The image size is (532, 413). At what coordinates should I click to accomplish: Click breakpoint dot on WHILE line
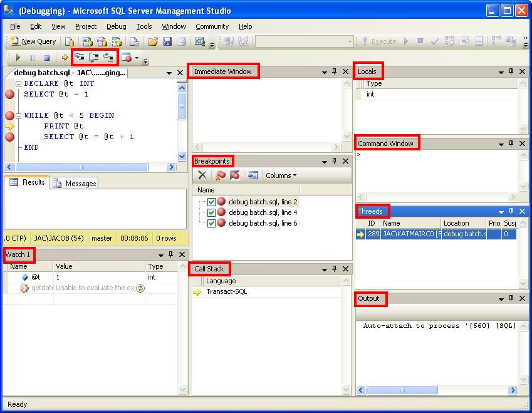(10, 116)
